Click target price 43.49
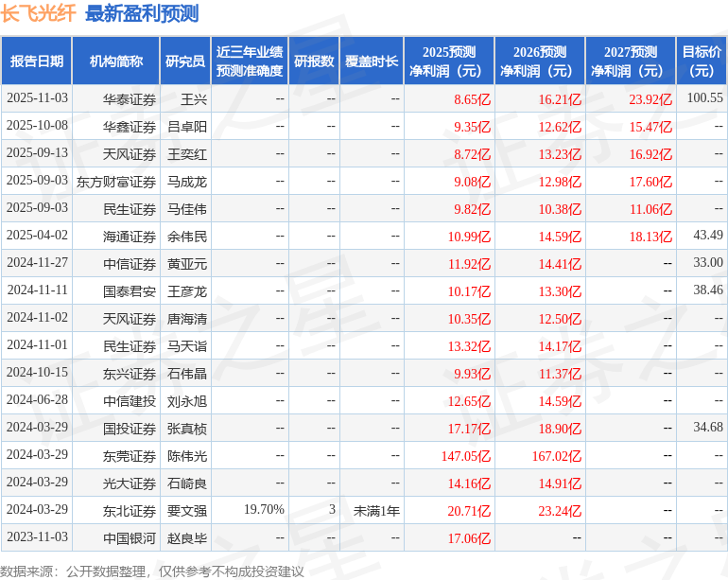Viewport: 728px width, 580px height. click(x=708, y=235)
